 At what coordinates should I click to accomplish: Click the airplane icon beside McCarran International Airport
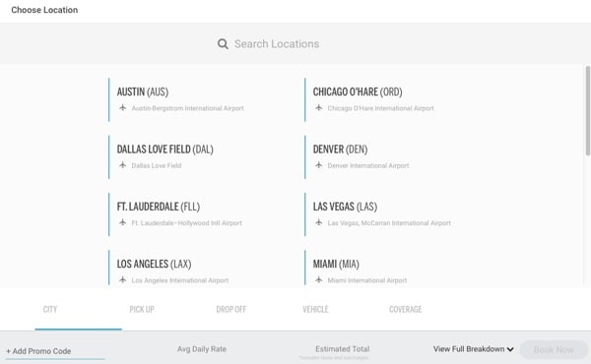pyautogui.click(x=319, y=222)
